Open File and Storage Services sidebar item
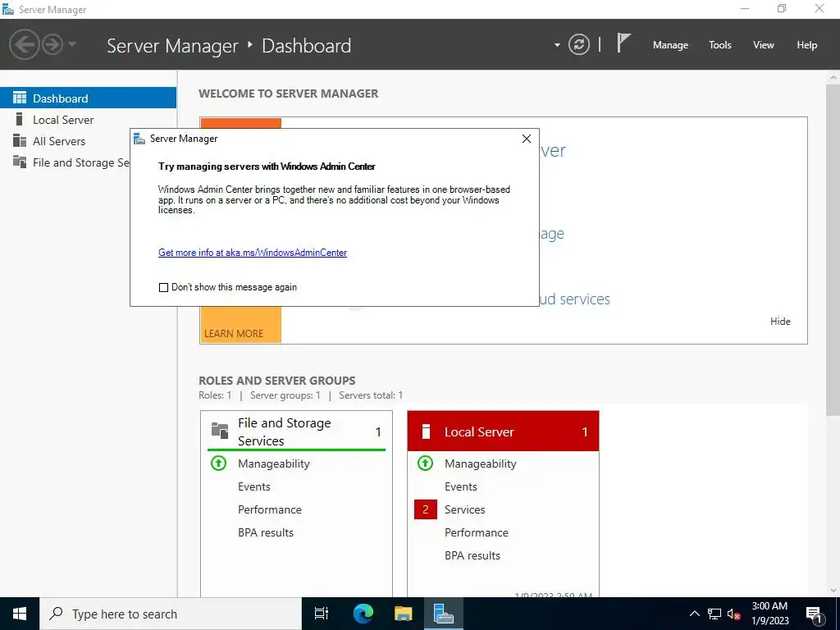 [65, 162]
